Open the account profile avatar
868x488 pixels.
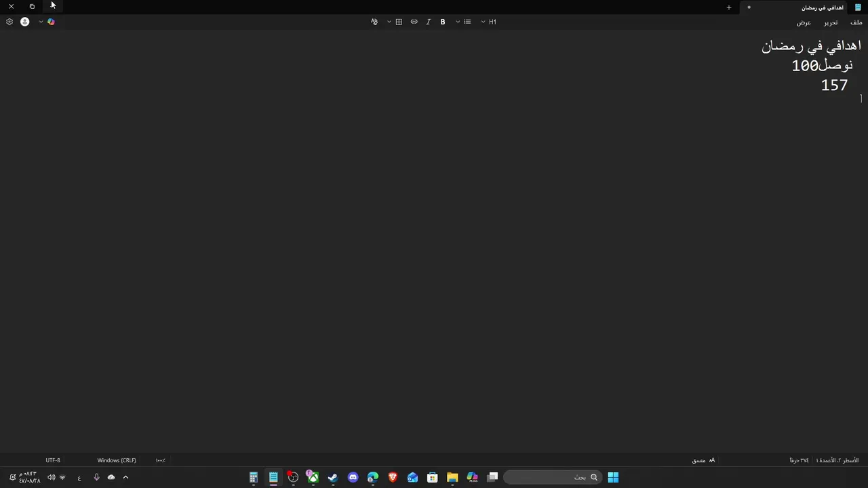[25, 22]
